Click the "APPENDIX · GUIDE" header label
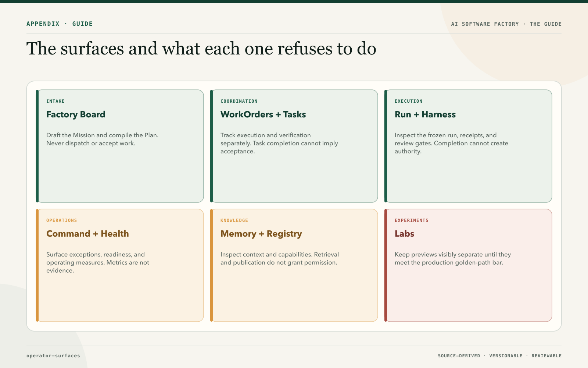Image resolution: width=588 pixels, height=368 pixels. pos(60,24)
